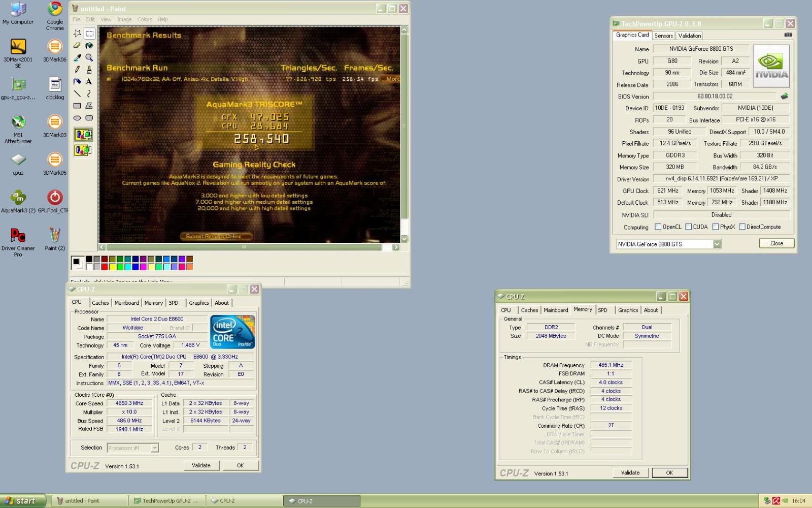Click the Paint foreground/background color indicator
Screen dimensions: 812x508
click(x=77, y=263)
